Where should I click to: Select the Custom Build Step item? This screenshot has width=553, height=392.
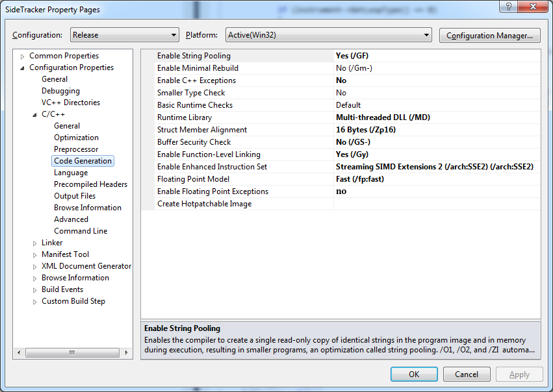coord(73,301)
